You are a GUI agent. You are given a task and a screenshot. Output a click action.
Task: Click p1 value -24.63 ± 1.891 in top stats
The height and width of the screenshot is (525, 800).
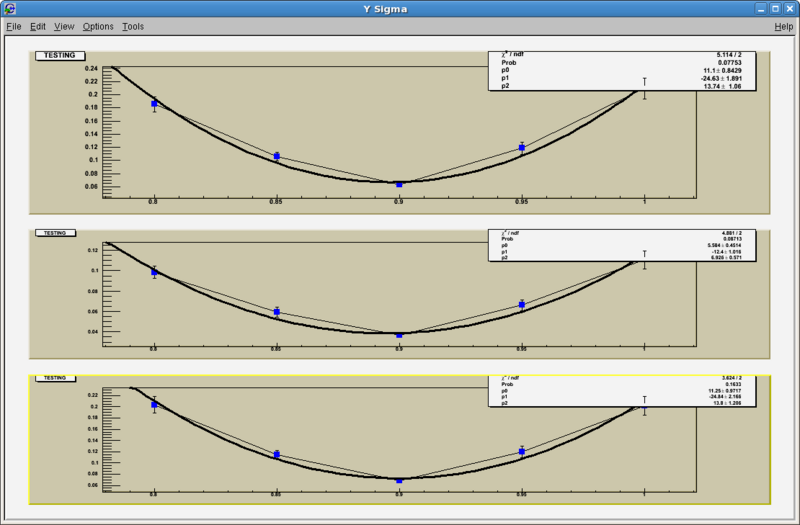tap(721, 79)
